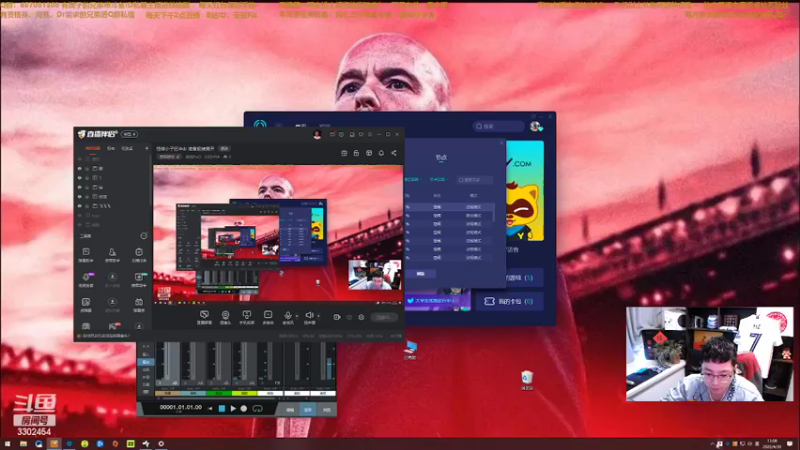800x450 pixels.
Task: Click the blue Twitter-bird banner in YY window
Action: [438, 301]
